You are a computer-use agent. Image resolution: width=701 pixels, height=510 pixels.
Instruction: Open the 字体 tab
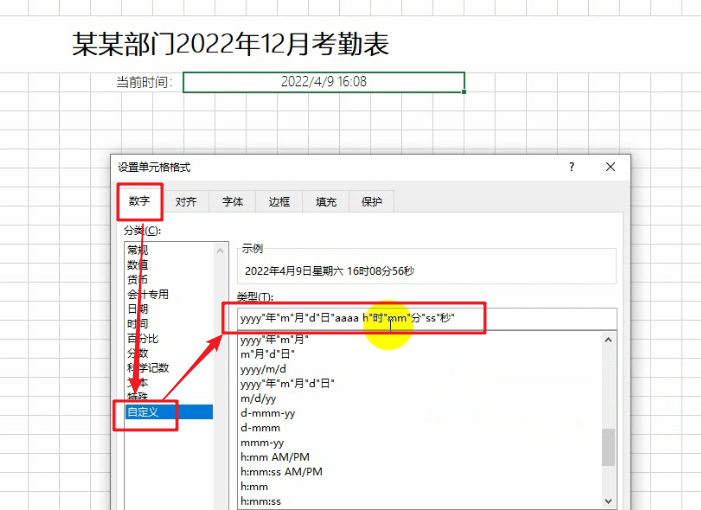click(232, 202)
